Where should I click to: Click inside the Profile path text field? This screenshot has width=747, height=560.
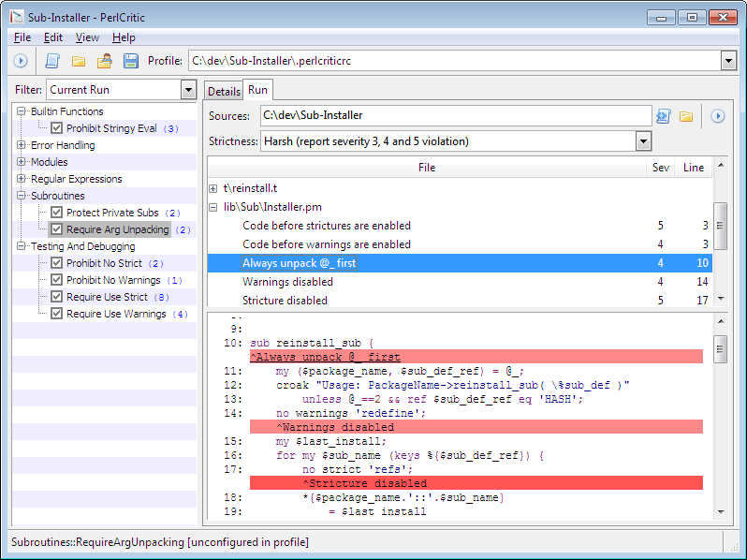point(455,61)
